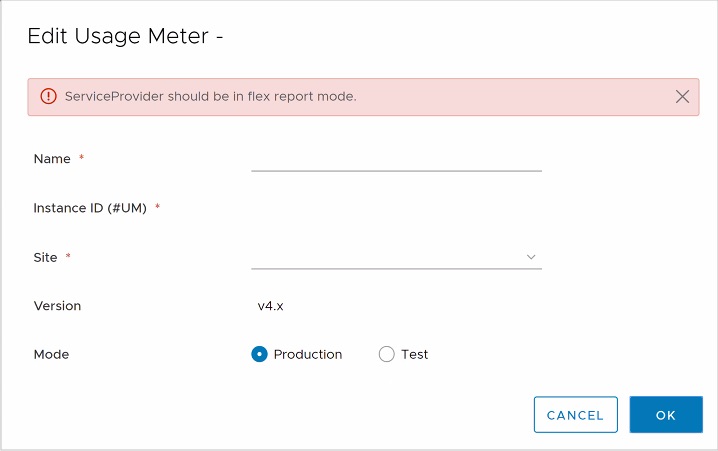
Task: Click the ServiceProvider flex report error message
Action: [x=210, y=97]
